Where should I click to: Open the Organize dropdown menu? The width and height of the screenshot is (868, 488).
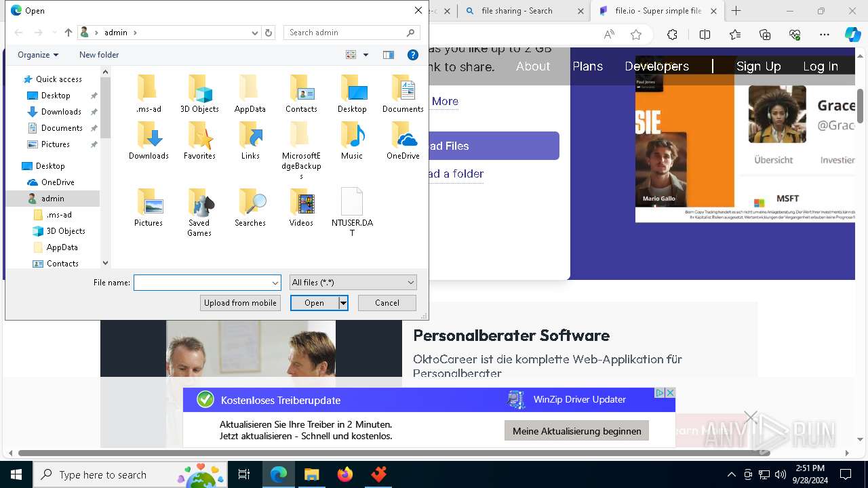coord(38,55)
